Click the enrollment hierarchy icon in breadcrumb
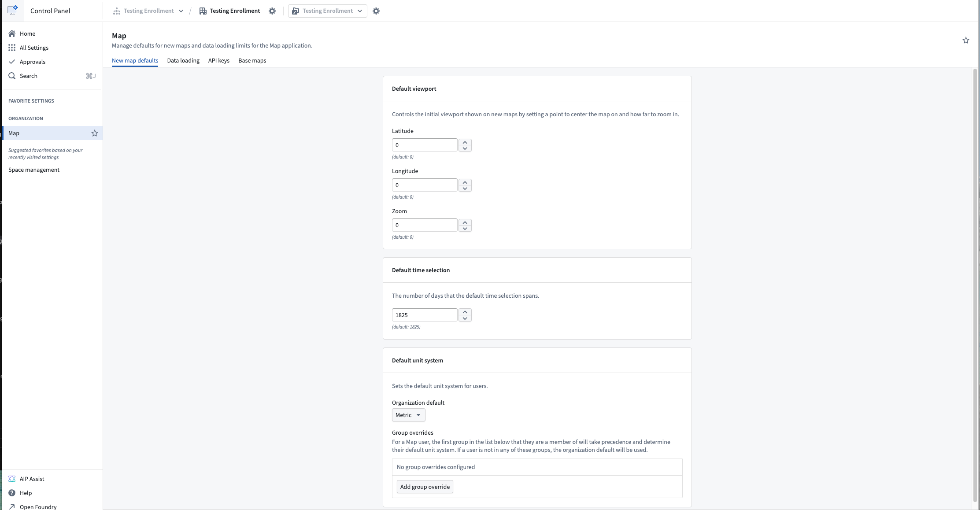 (116, 11)
